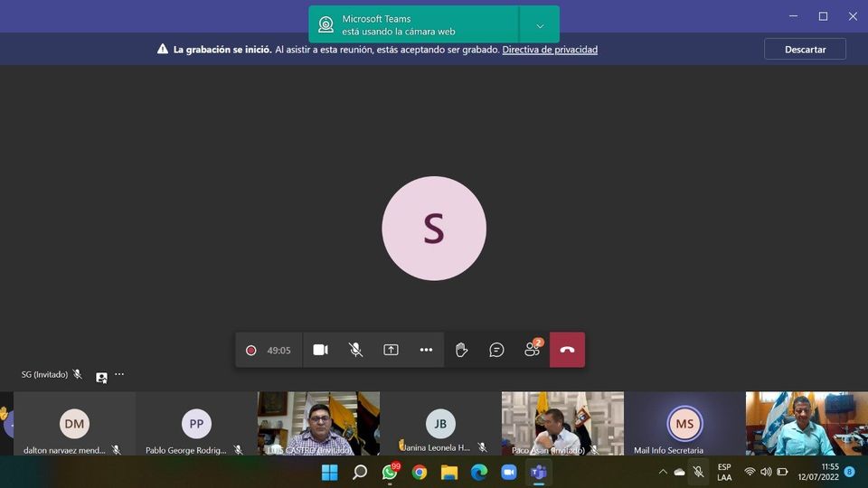Image resolution: width=868 pixels, height=488 pixels.
Task: Select the dalton narvaez participant tile
Action: [x=74, y=424]
